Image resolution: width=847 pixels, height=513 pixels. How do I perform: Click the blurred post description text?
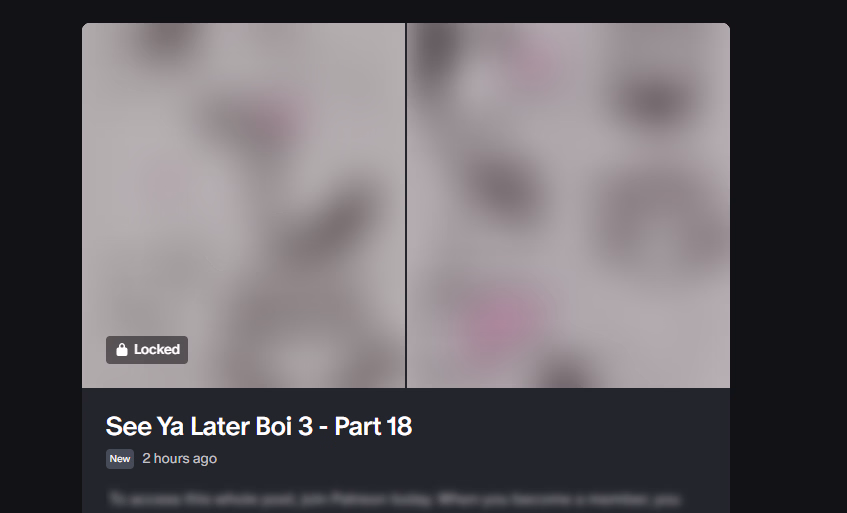coord(393,500)
